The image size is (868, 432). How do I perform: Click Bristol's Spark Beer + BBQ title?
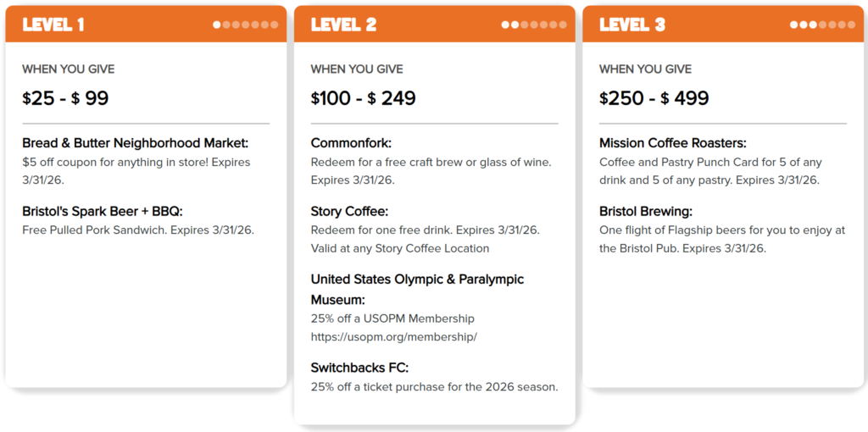point(103,211)
